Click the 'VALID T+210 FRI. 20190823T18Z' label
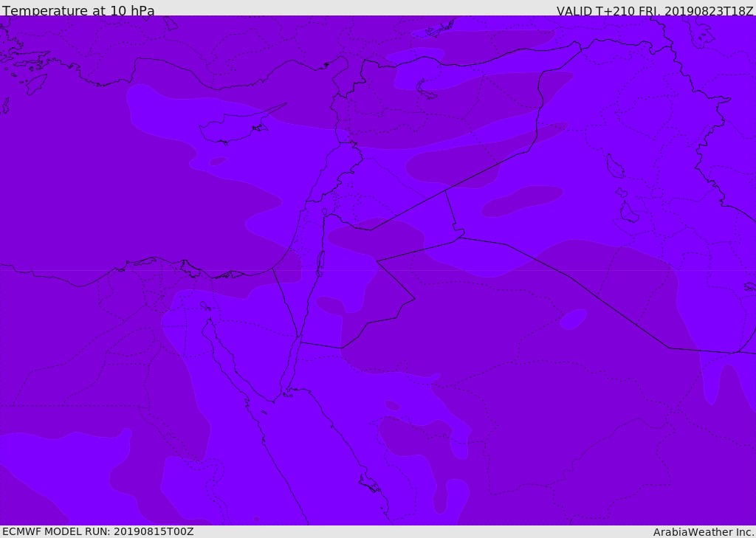The height and width of the screenshot is (538, 756). [x=656, y=10]
